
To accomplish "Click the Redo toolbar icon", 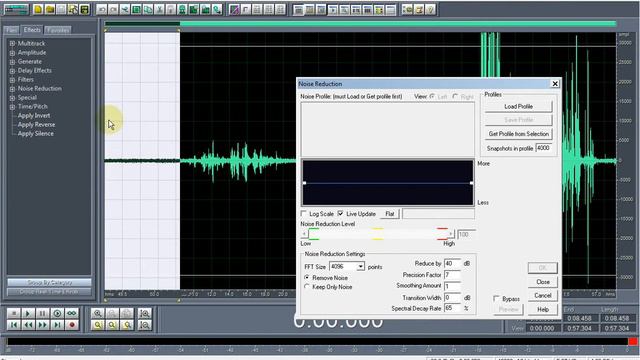I will pos(113,9).
